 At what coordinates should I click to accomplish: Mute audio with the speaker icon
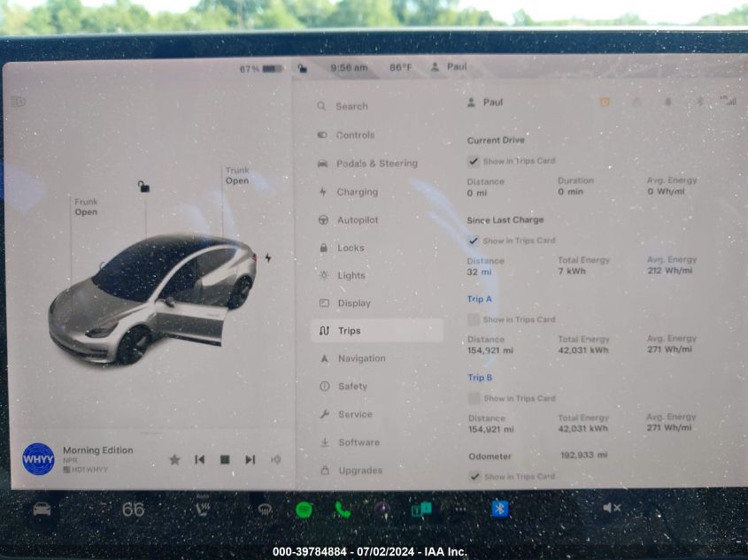coord(607,508)
